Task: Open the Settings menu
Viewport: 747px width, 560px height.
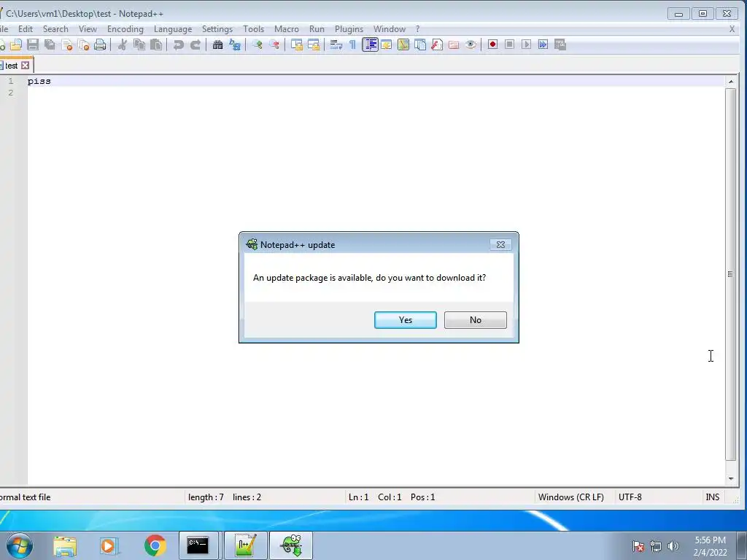Action: (217, 29)
